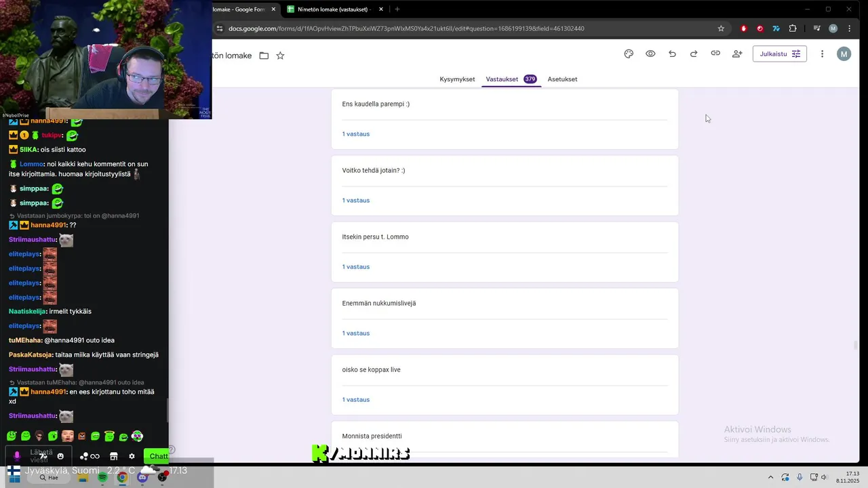Screen dimensions: 868x488
Task: Open the emote picker smiley in chat
Action: pyautogui.click(x=60, y=456)
